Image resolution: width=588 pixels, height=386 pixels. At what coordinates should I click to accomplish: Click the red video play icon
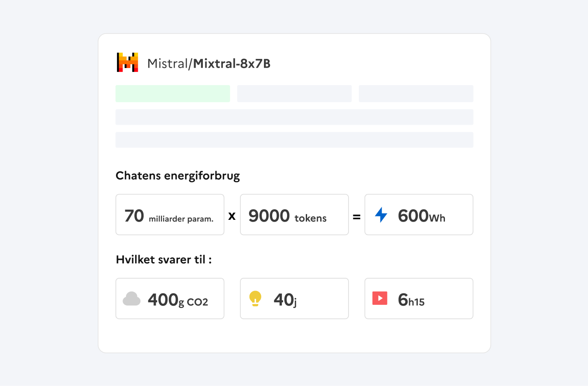pyautogui.click(x=379, y=298)
